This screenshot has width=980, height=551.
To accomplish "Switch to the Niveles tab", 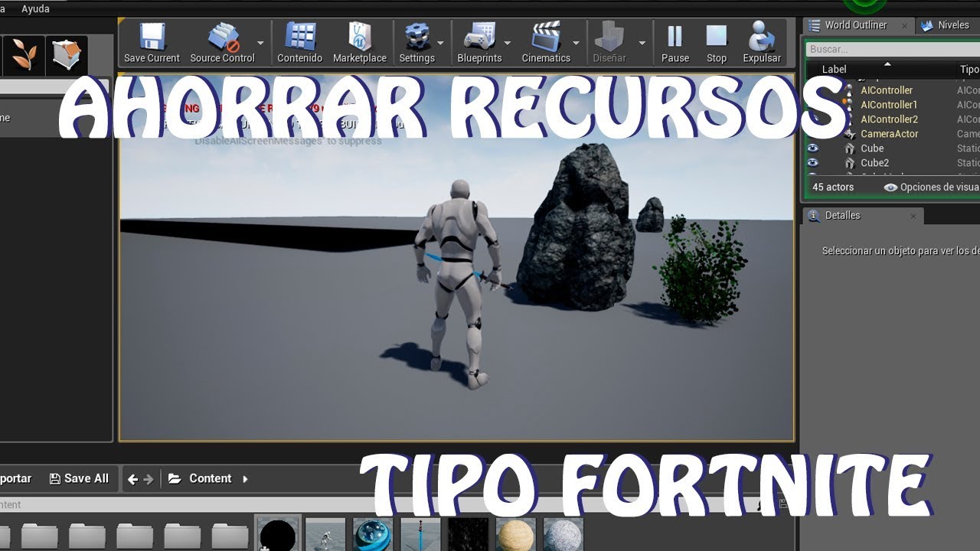I will 949,25.
